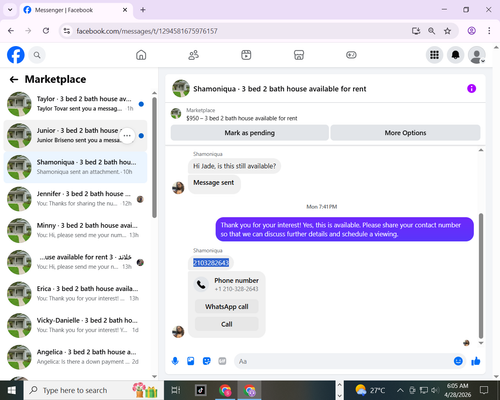Choose a sticker icon

(207, 361)
